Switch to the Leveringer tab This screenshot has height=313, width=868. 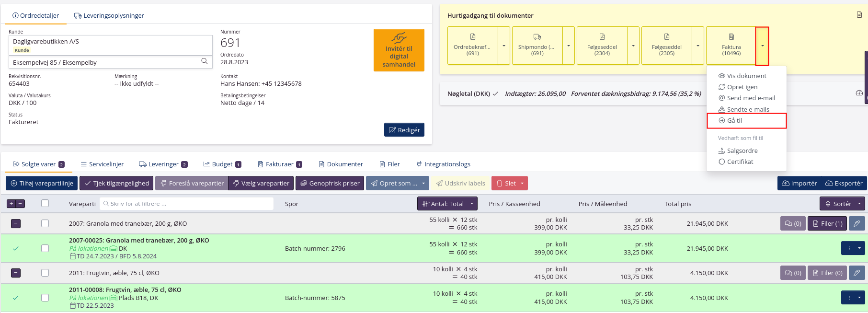click(x=163, y=164)
